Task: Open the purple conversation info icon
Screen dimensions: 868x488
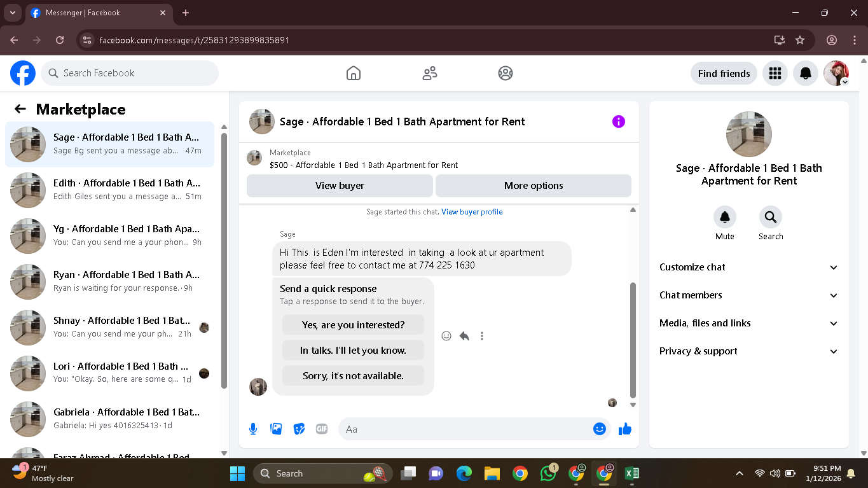Action: pos(619,122)
